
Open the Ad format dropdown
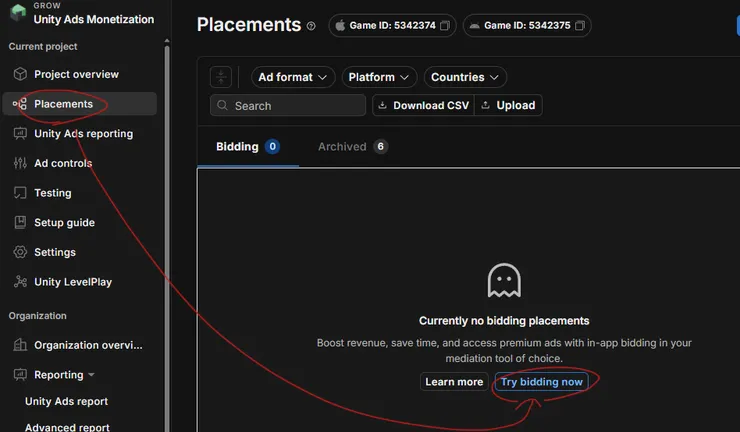coord(293,77)
